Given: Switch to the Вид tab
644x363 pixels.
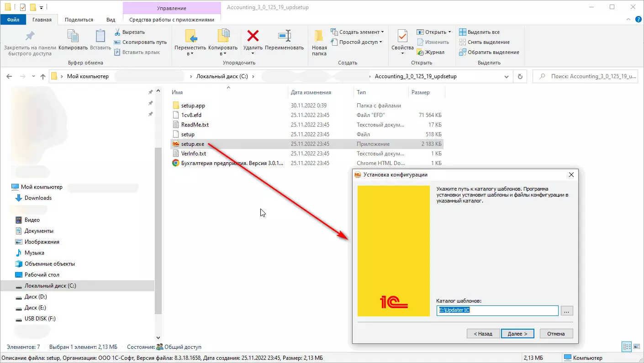Looking at the screenshot, I should click(111, 20).
